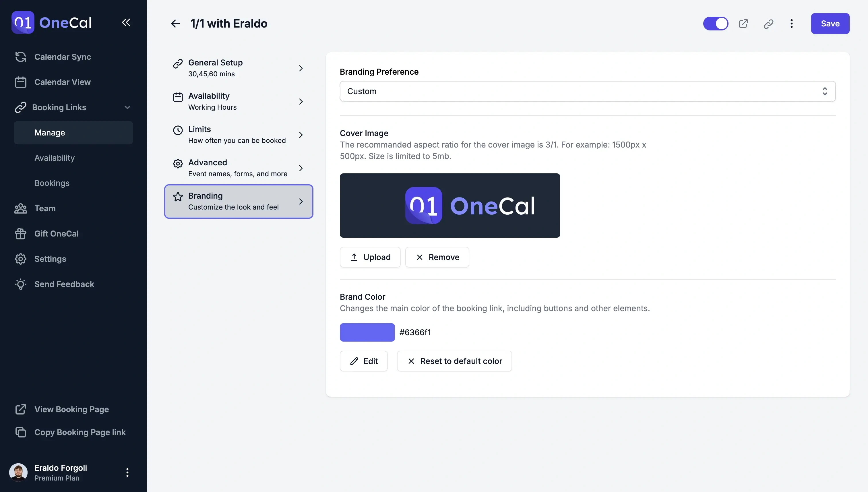Click the user account three-dot menu icon
This screenshot has height=492, width=868.
pos(127,472)
